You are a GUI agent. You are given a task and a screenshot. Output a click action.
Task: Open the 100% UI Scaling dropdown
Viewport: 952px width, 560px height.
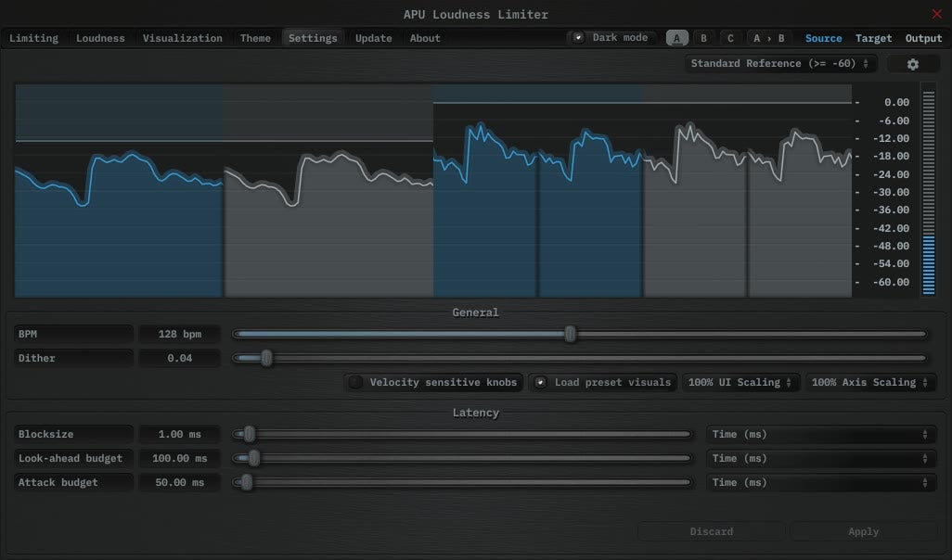click(740, 382)
